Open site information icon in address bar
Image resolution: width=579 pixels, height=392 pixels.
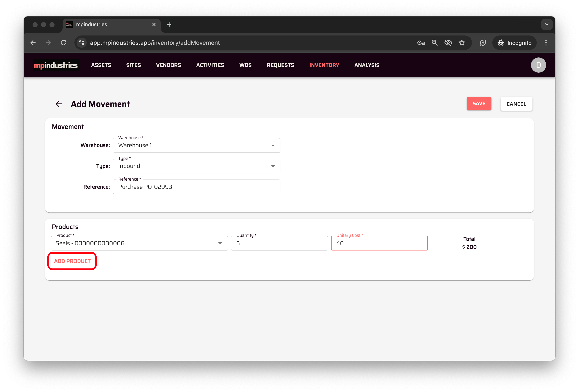[82, 43]
